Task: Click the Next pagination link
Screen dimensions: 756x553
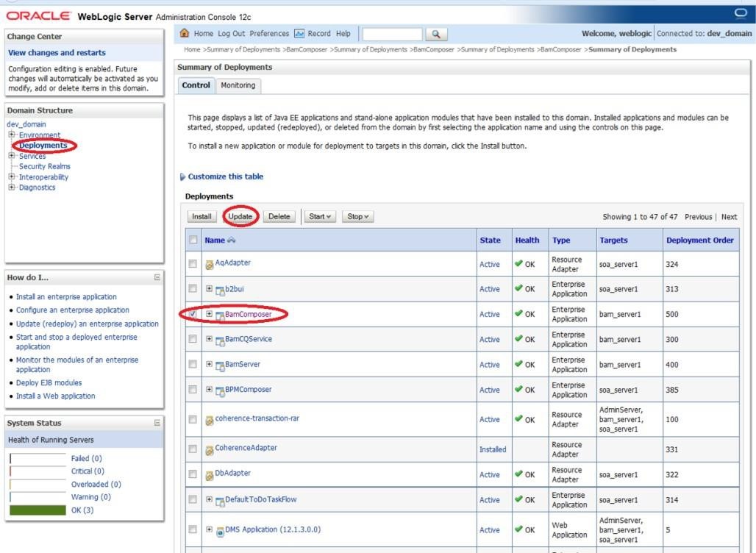Action: point(729,217)
